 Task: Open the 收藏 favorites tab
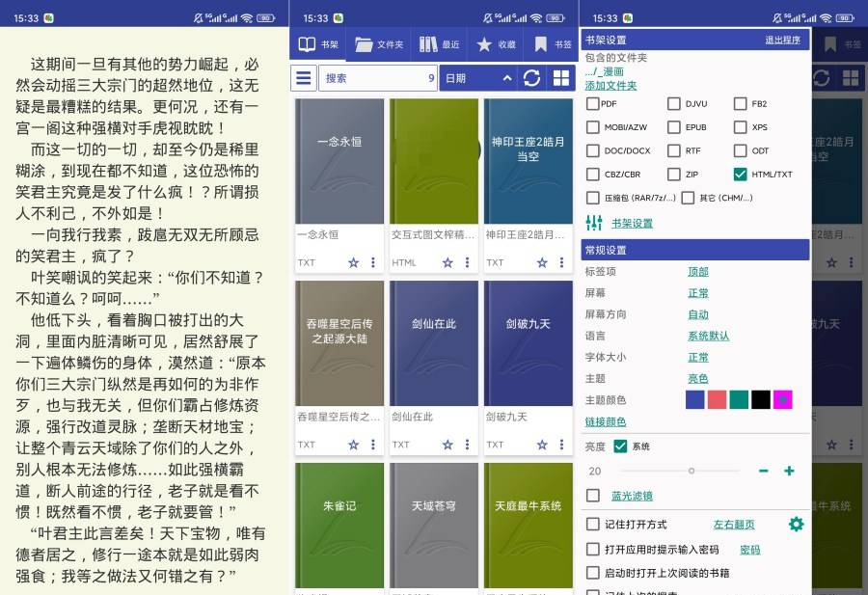click(497, 44)
